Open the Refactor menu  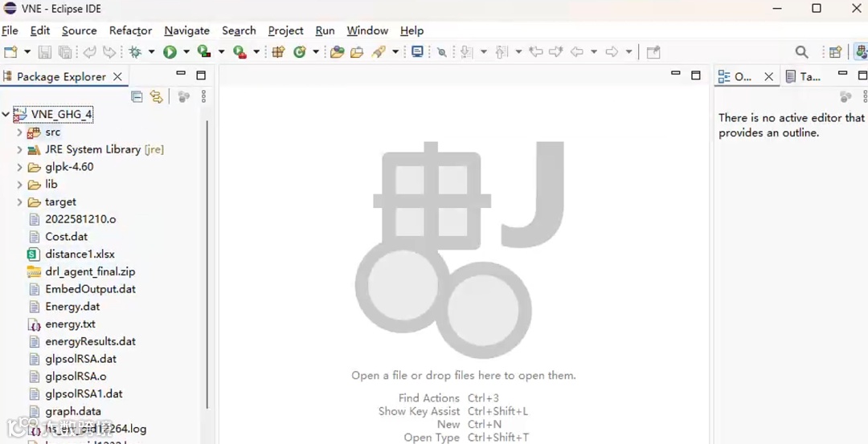[131, 31]
